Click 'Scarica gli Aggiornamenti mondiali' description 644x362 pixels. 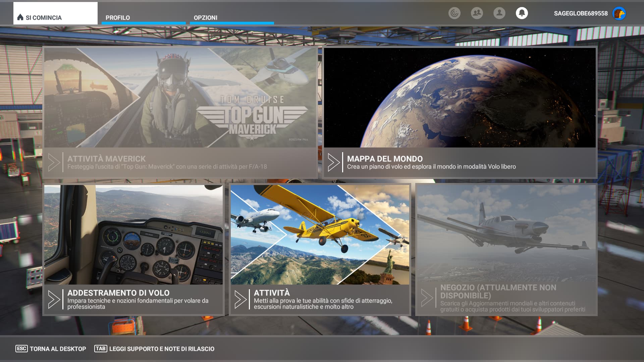[513, 306]
